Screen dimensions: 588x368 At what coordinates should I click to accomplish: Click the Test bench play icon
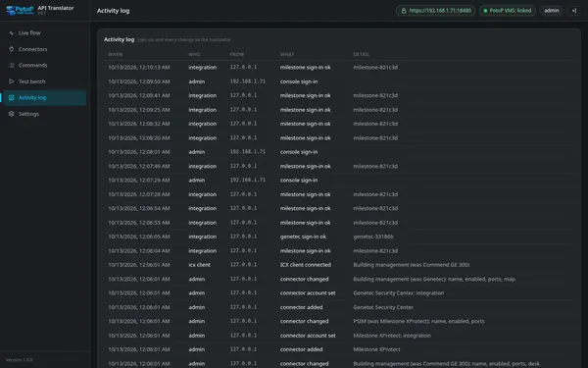tap(11, 81)
